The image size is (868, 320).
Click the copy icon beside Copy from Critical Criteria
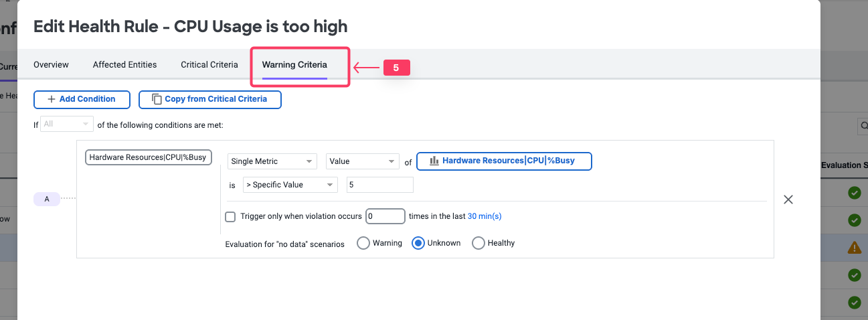(x=157, y=99)
